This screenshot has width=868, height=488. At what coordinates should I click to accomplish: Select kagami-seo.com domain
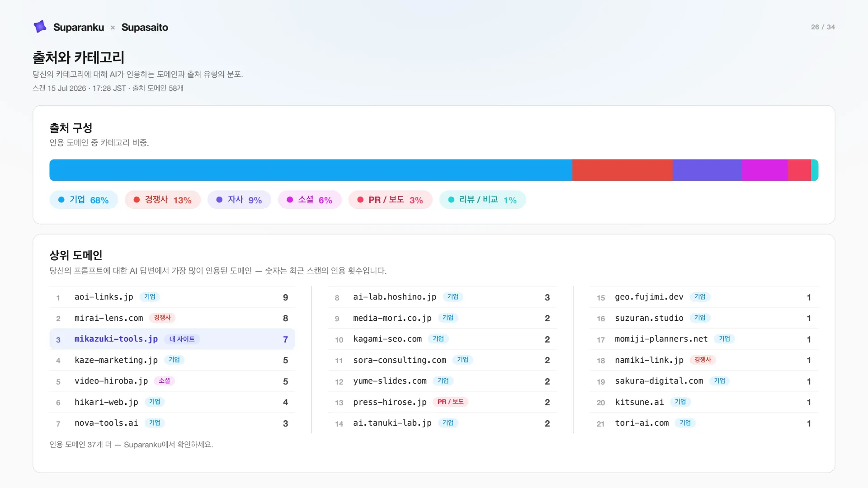[x=387, y=339]
